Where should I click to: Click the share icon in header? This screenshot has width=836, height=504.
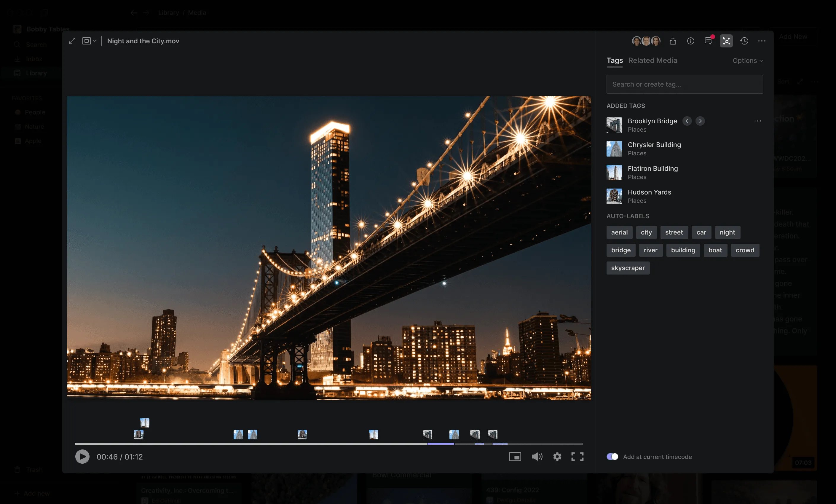(x=673, y=41)
